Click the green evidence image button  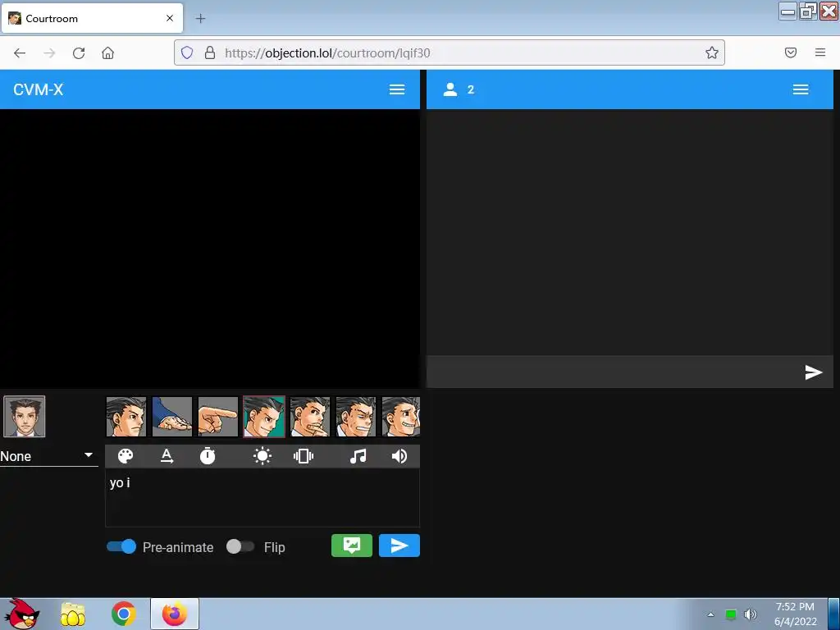coord(352,546)
